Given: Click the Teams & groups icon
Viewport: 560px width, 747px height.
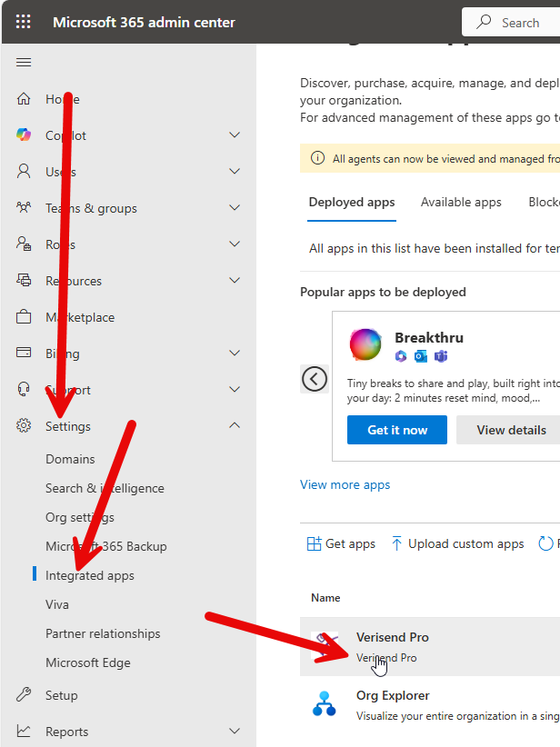Looking at the screenshot, I should pyautogui.click(x=24, y=207).
